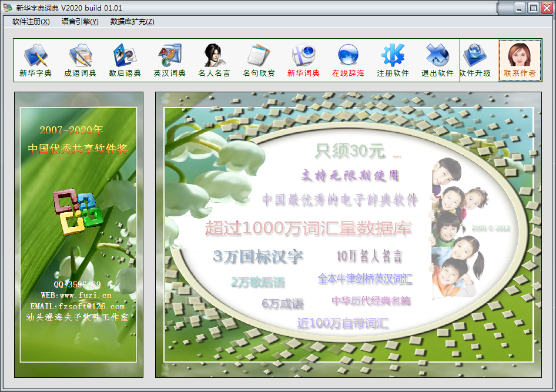Image resolution: width=556 pixels, height=392 pixels.
Task: Click the 全本牛津剑桥英汉词汇 text
Action: pos(365,279)
